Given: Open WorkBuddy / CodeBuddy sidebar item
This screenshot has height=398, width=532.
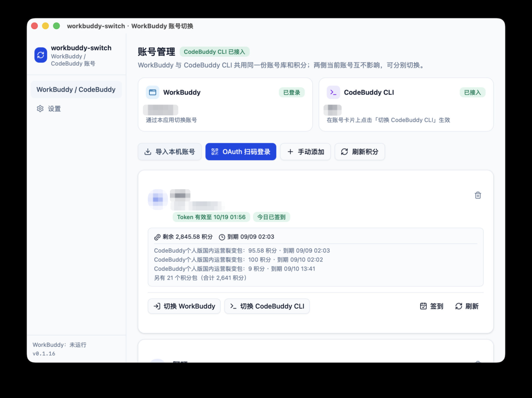Looking at the screenshot, I should (x=76, y=90).
